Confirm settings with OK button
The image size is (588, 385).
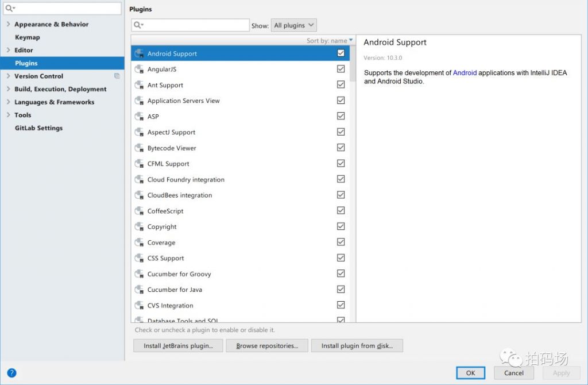click(471, 372)
